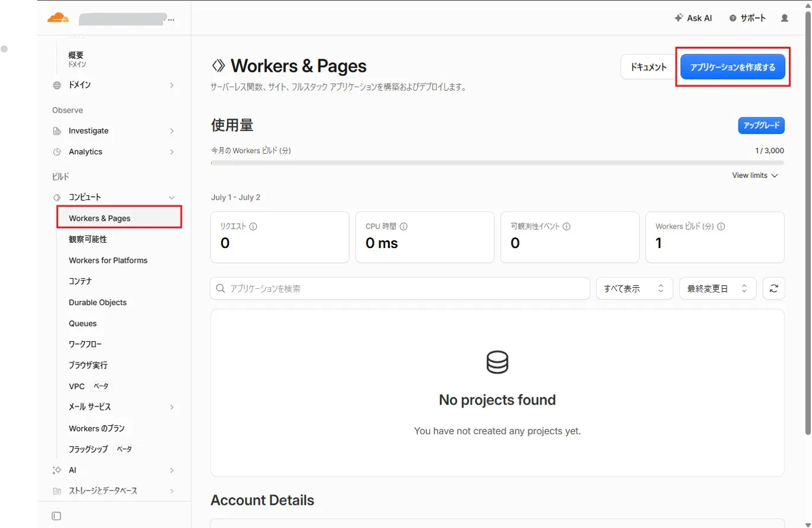Click the info icon next to 可観測性イベント

(x=566, y=227)
